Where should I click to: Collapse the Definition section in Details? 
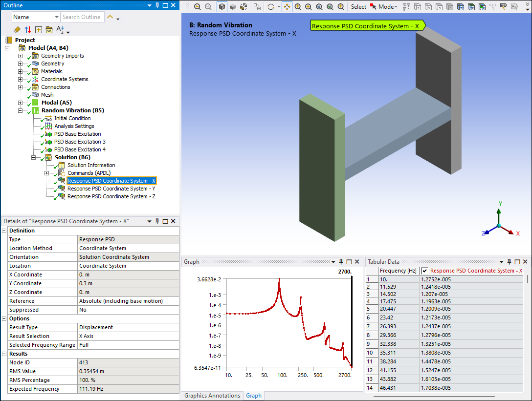[5, 231]
